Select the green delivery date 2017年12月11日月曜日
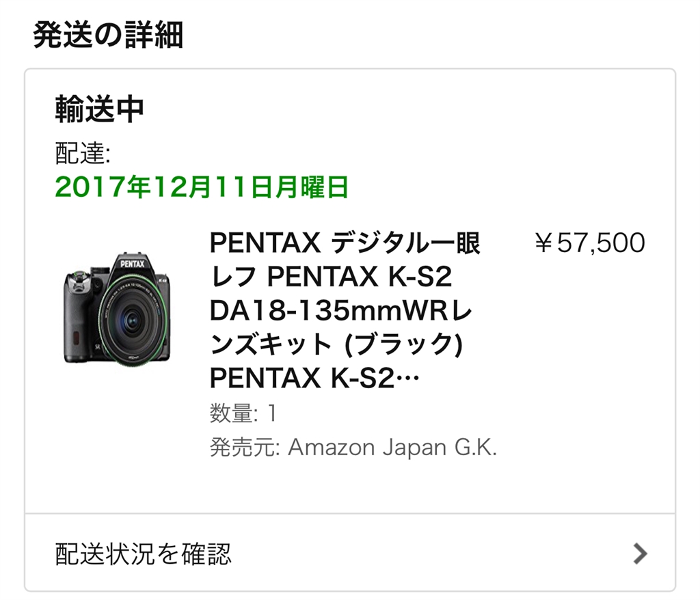The width and height of the screenshot is (700, 600). [x=202, y=187]
